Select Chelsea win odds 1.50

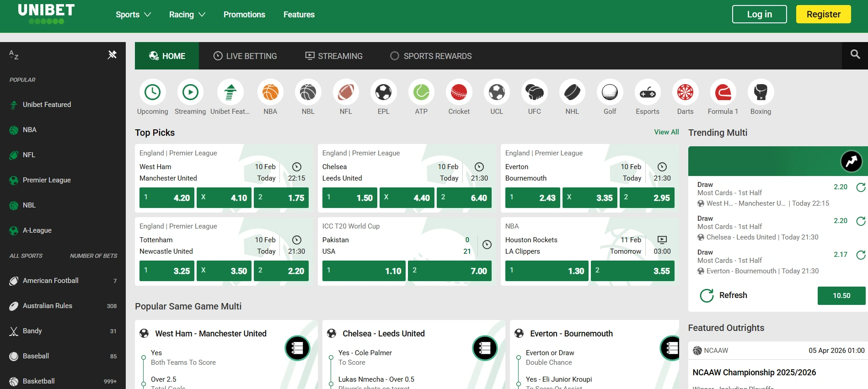pyautogui.click(x=350, y=198)
